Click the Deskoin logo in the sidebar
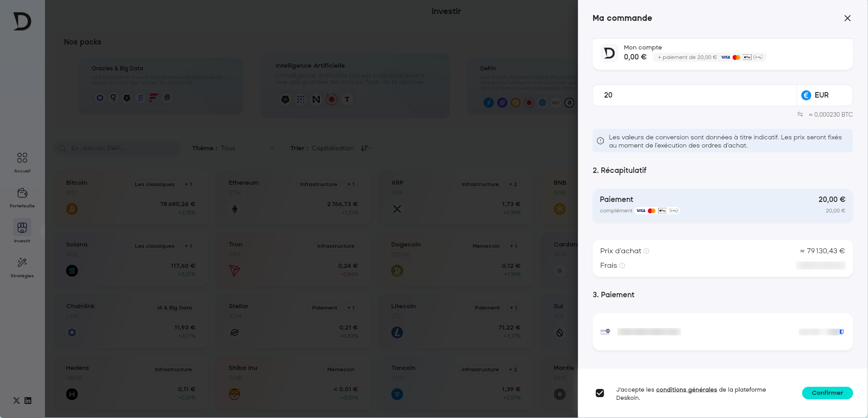The image size is (868, 418). click(22, 21)
